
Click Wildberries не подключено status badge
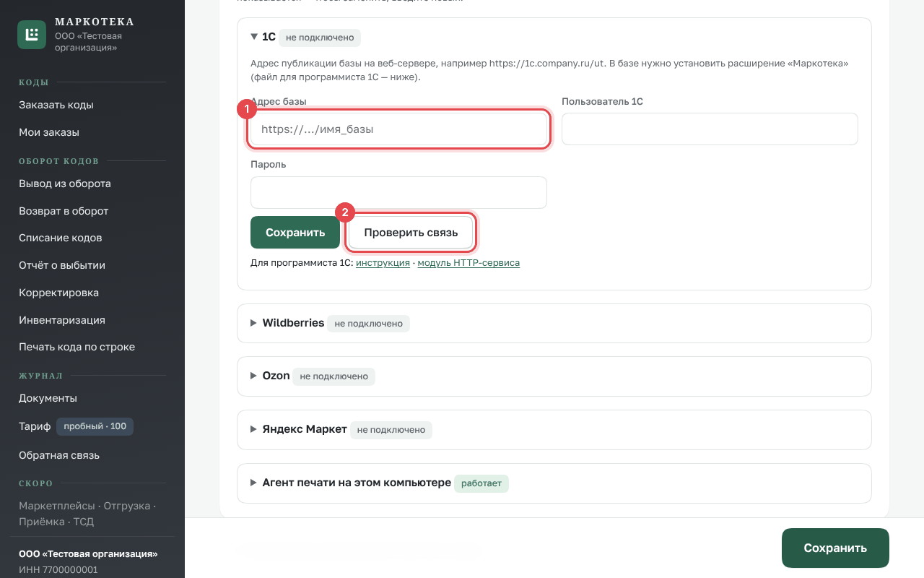pyautogui.click(x=368, y=324)
